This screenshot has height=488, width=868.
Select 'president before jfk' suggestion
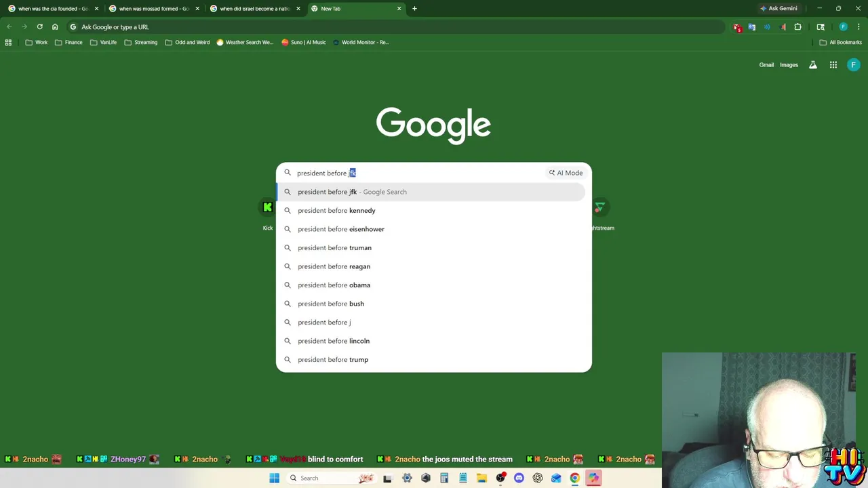point(431,192)
